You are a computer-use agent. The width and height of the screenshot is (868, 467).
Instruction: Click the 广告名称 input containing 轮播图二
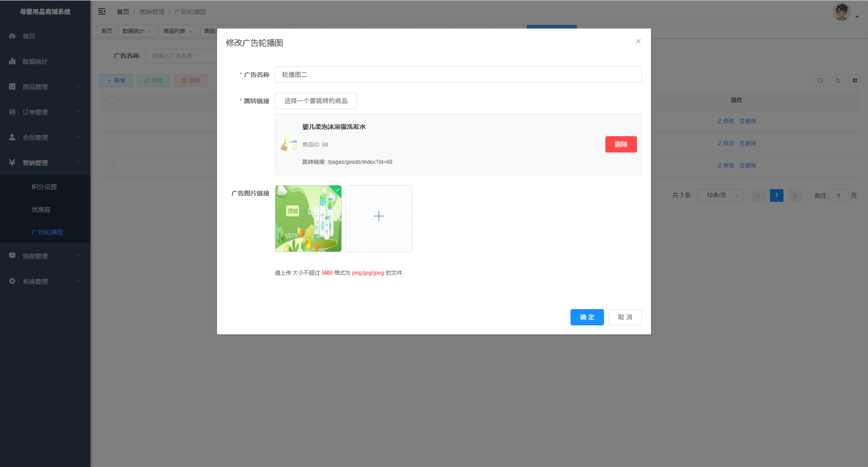458,75
